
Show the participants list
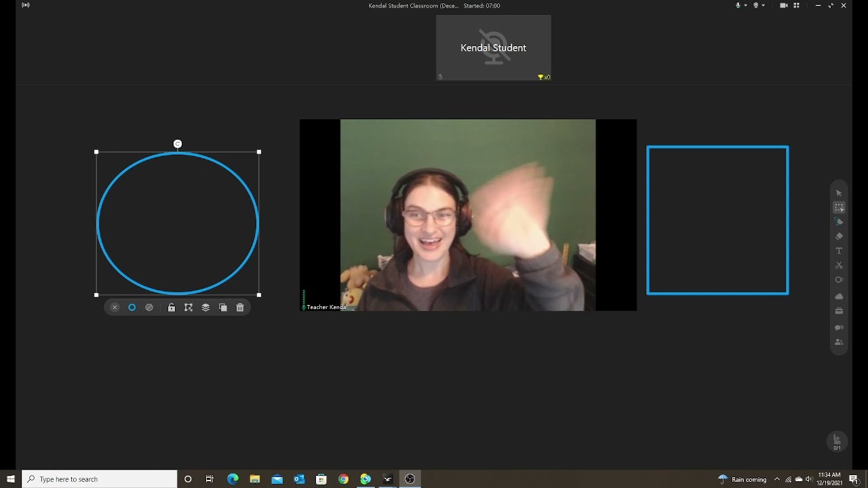[839, 342]
